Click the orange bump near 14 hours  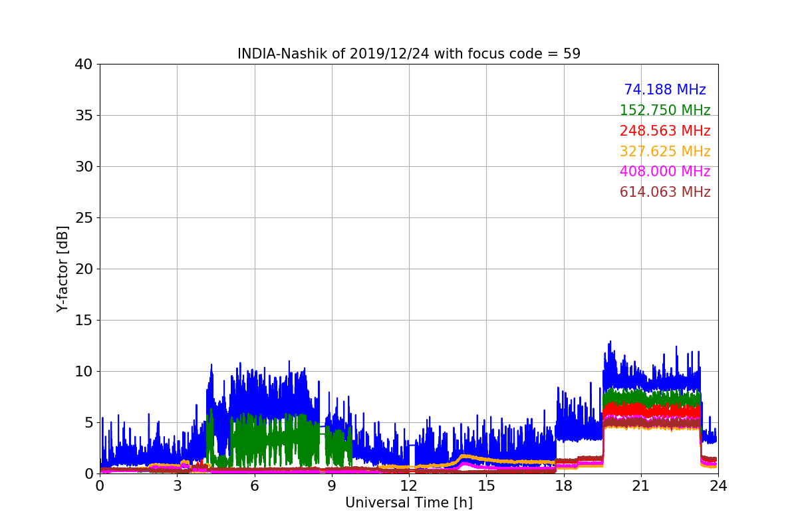pos(464,457)
